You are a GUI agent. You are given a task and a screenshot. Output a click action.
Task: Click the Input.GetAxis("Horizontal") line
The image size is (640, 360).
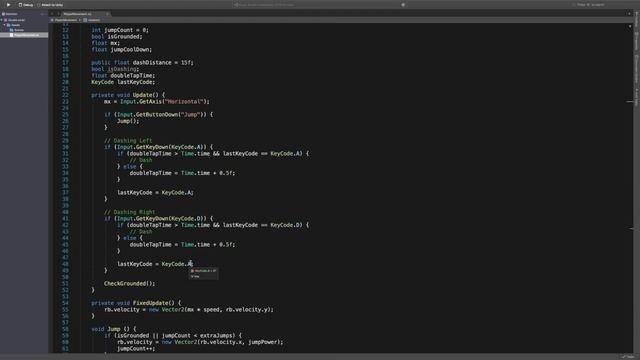[x=156, y=102]
